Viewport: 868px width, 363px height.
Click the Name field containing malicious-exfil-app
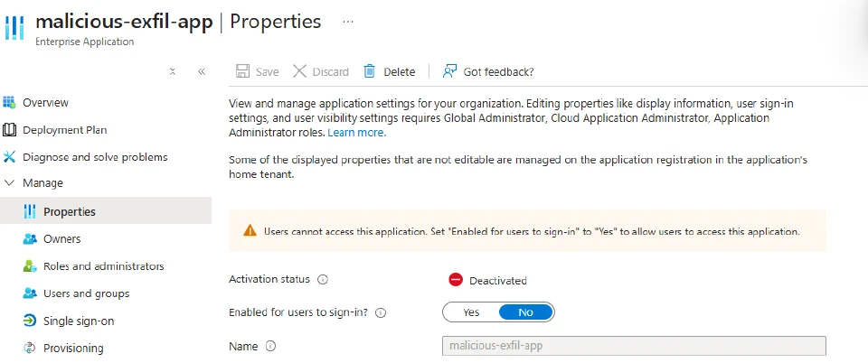(635, 346)
